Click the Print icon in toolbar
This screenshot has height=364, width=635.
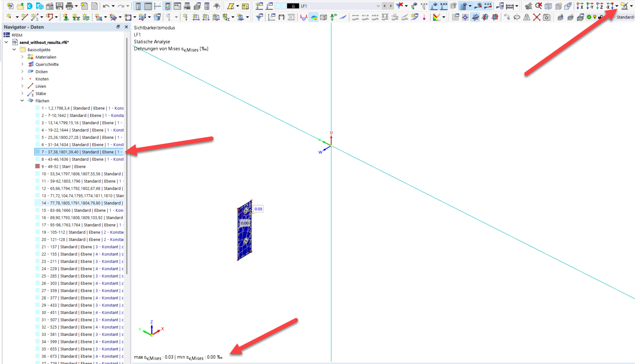click(69, 6)
